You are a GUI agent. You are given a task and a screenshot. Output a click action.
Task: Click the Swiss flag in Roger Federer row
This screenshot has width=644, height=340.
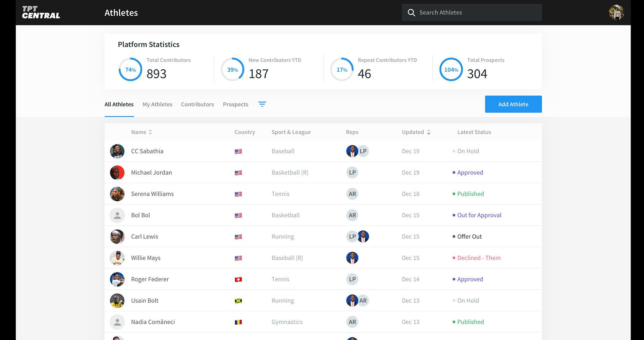click(238, 279)
